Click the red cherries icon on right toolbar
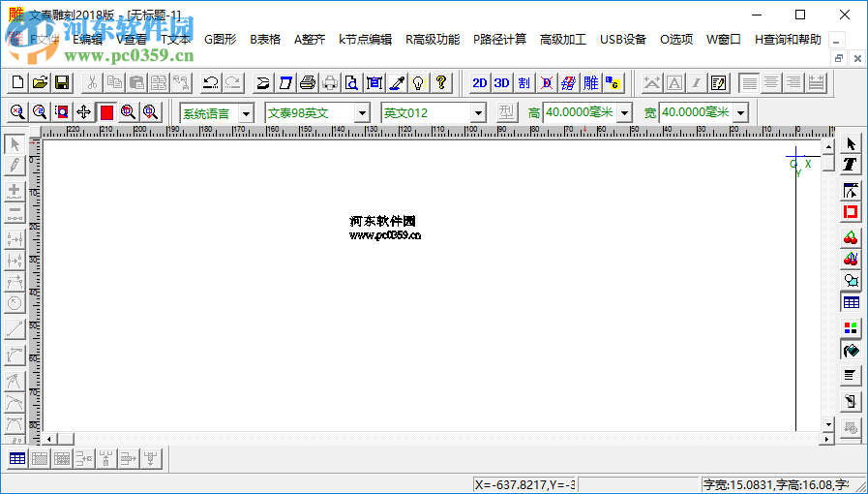Viewport: 868px width, 494px height. pos(851,237)
